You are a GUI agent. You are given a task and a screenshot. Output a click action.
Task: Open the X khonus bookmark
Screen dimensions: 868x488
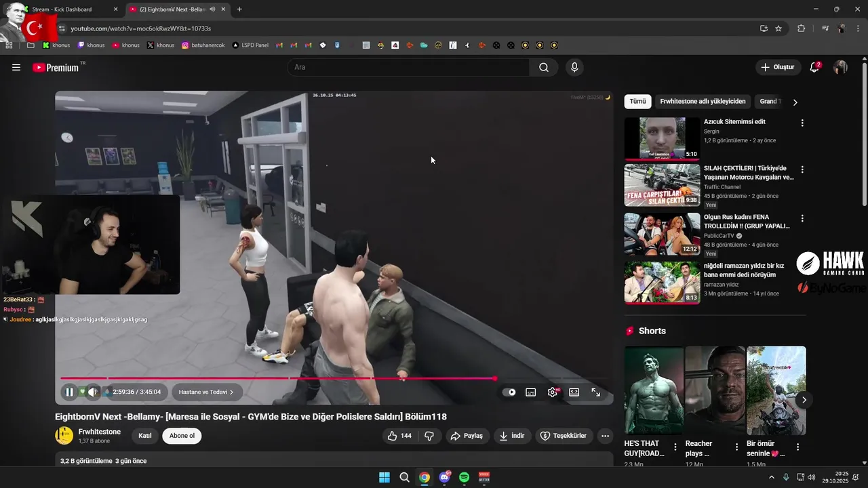161,45
